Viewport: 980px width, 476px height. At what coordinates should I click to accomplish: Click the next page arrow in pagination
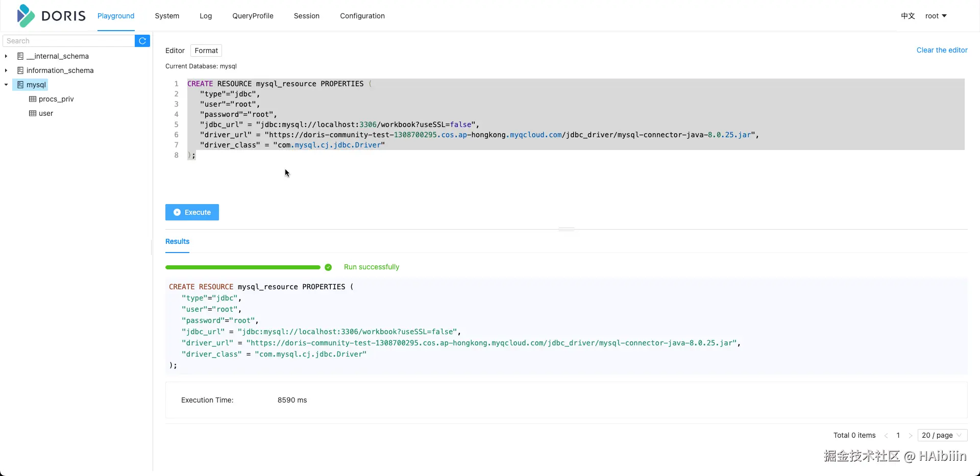[911, 436]
